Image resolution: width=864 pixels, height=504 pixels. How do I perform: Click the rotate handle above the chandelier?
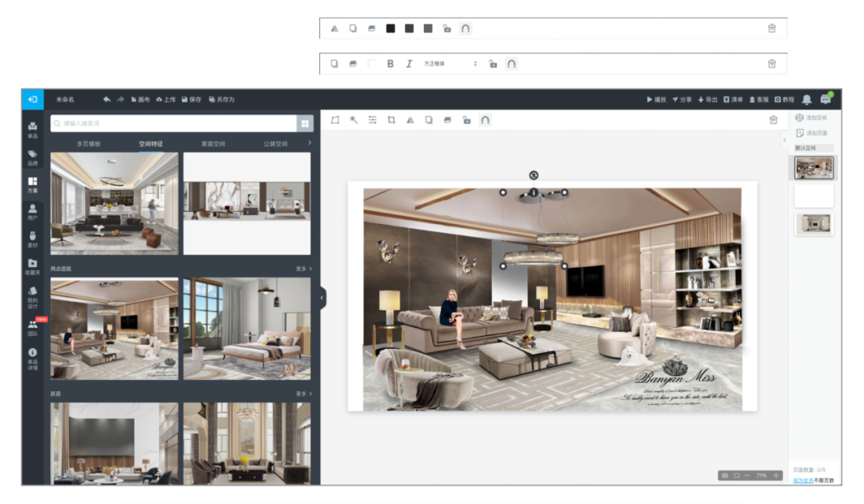[x=534, y=175]
